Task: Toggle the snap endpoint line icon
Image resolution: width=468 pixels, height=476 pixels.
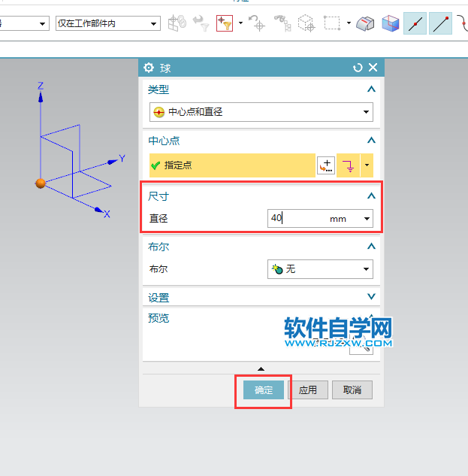Action: (440, 23)
